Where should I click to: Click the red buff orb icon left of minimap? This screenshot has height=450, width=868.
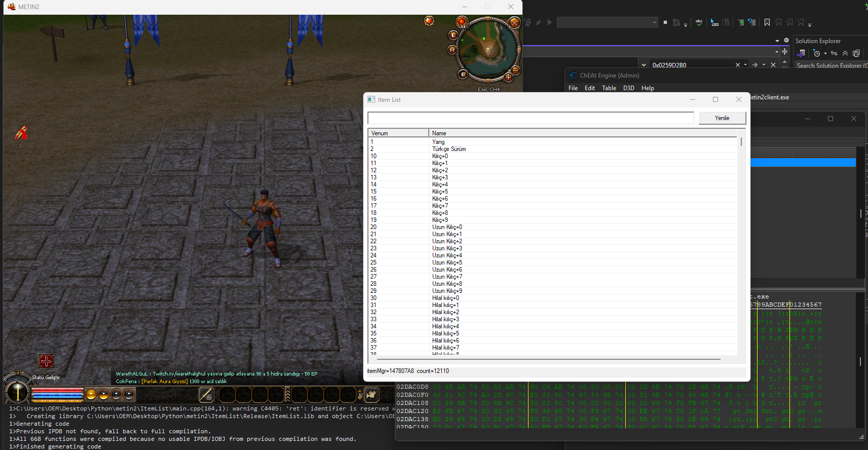click(429, 21)
